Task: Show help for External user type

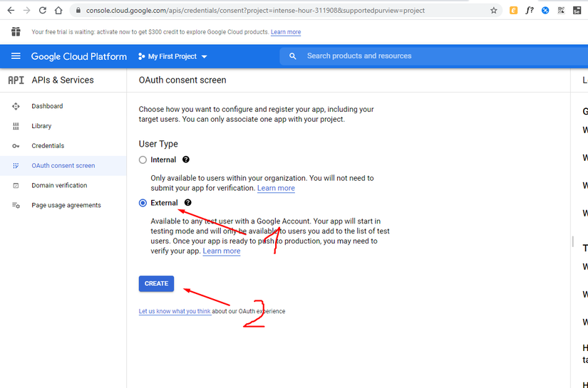Action: click(x=187, y=203)
